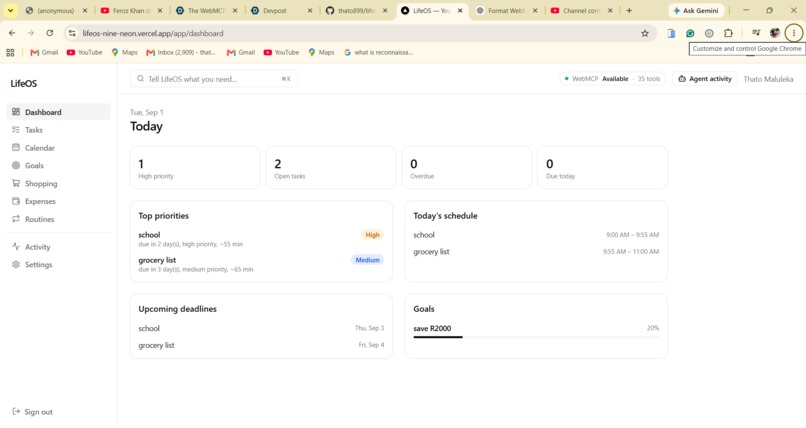Image resolution: width=806 pixels, height=428 pixels.
Task: Open the Dashboard page in sidebar
Action: pos(58,112)
